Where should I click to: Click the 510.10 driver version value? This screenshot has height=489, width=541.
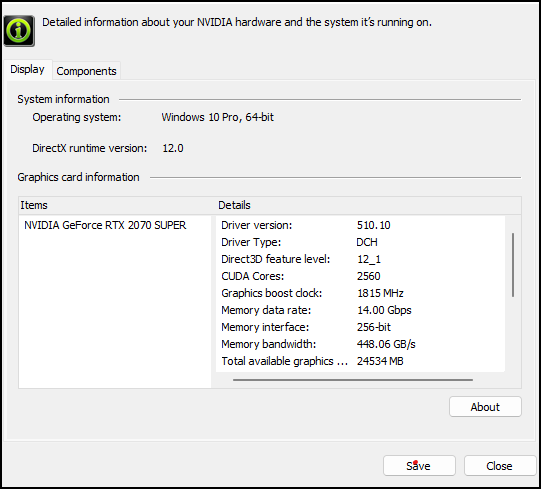(374, 225)
